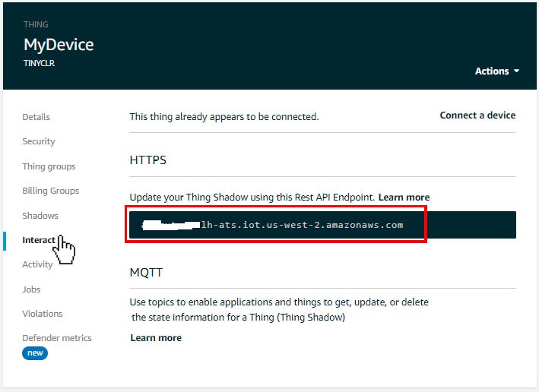The image size is (539, 392).
Task: Select the Interact sidebar item
Action: point(39,240)
